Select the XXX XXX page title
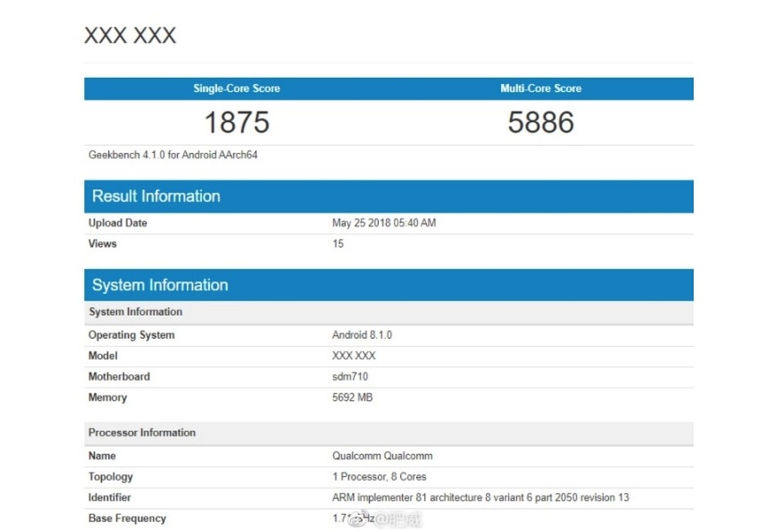772x532 pixels. pos(130,36)
